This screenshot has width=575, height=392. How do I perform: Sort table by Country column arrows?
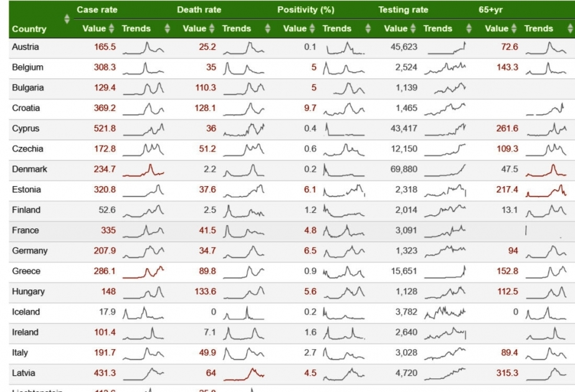click(x=67, y=19)
